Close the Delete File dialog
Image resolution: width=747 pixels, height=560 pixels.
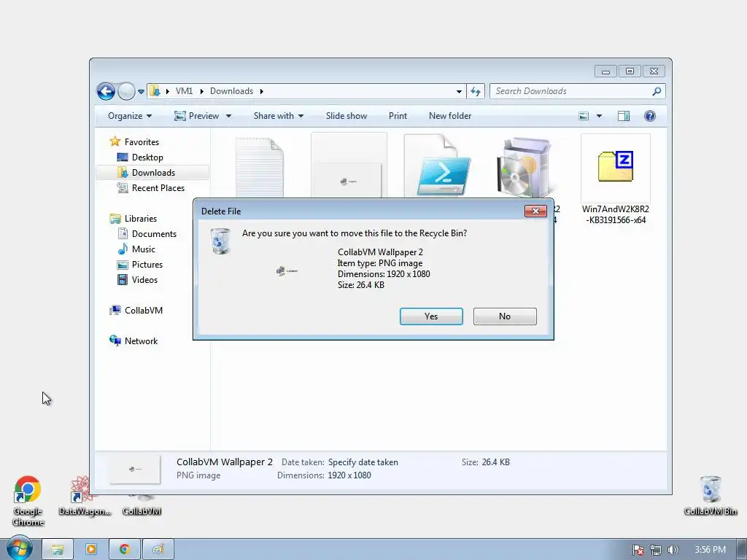coord(535,211)
